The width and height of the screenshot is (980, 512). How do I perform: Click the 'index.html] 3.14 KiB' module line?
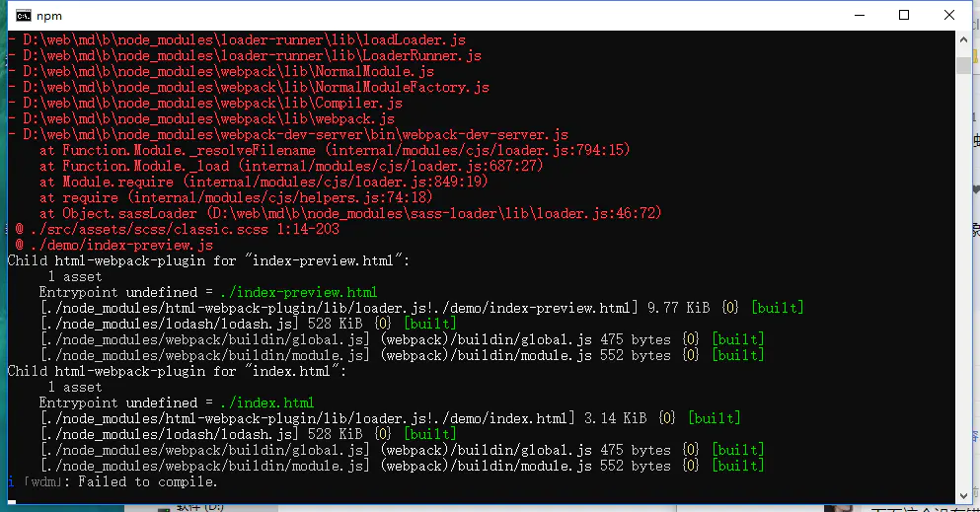(390, 418)
